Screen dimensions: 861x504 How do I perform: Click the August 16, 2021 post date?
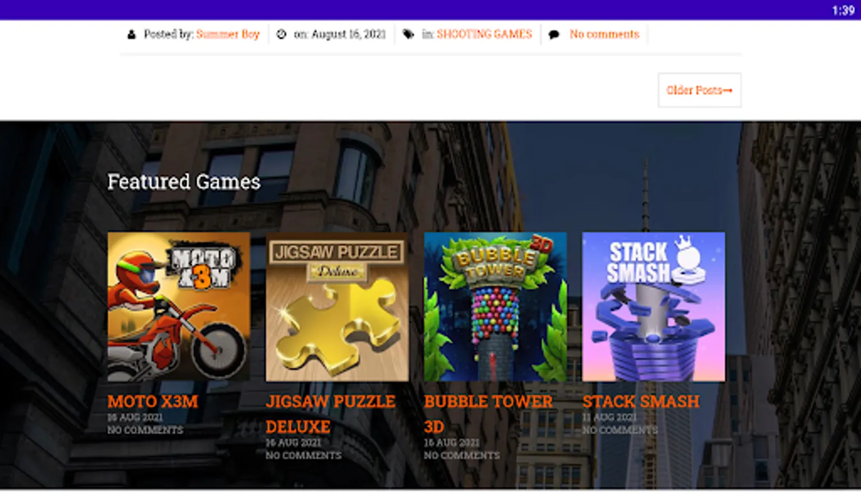click(x=349, y=34)
